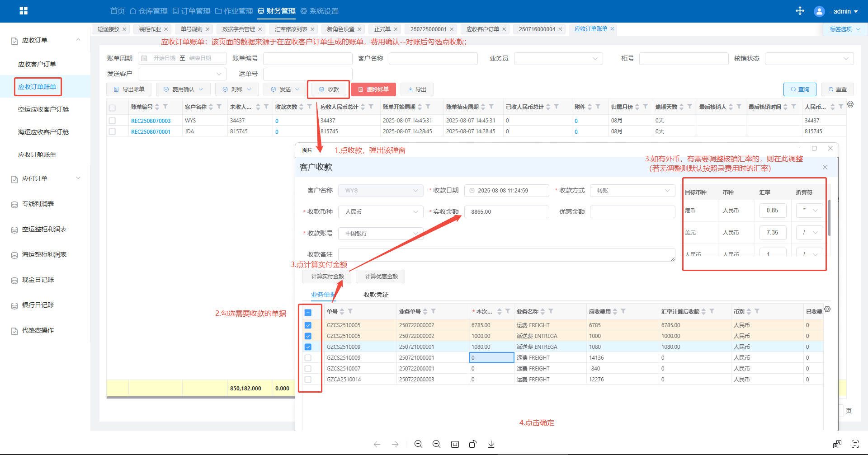Check the box for bill REC2508070003

[x=112, y=121]
